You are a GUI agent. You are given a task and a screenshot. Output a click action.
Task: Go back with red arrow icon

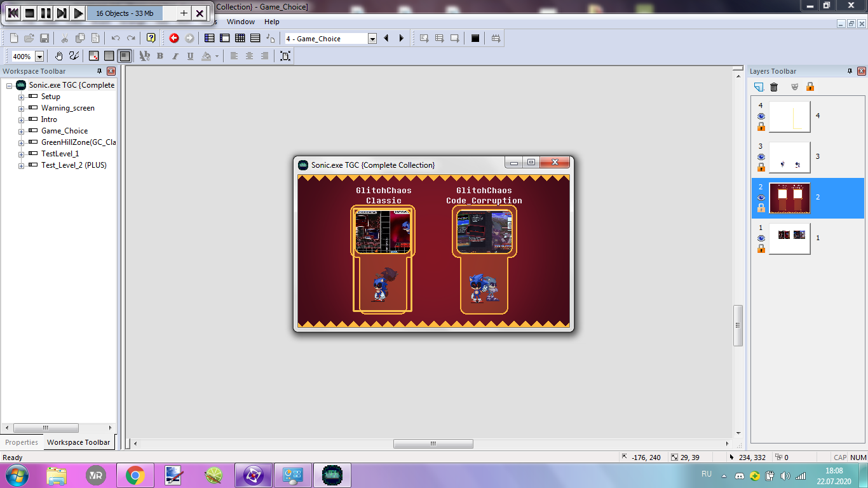[174, 38]
